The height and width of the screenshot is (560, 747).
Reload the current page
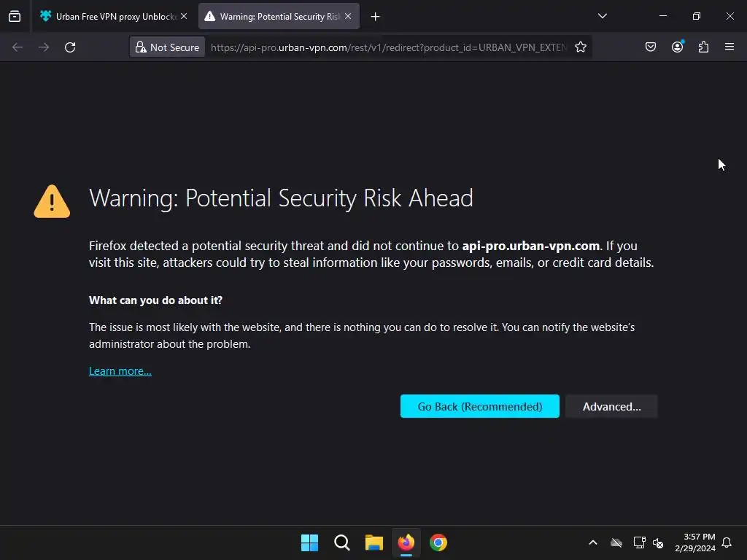(70, 47)
